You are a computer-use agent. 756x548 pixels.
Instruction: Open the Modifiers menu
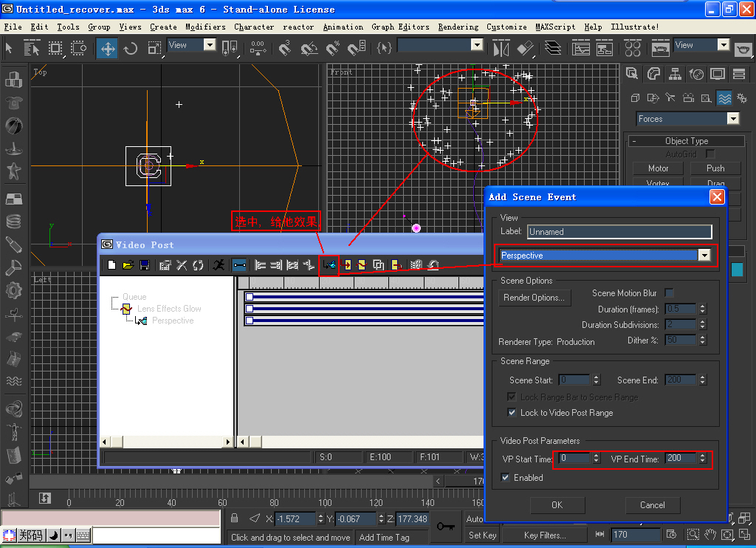tap(205, 27)
